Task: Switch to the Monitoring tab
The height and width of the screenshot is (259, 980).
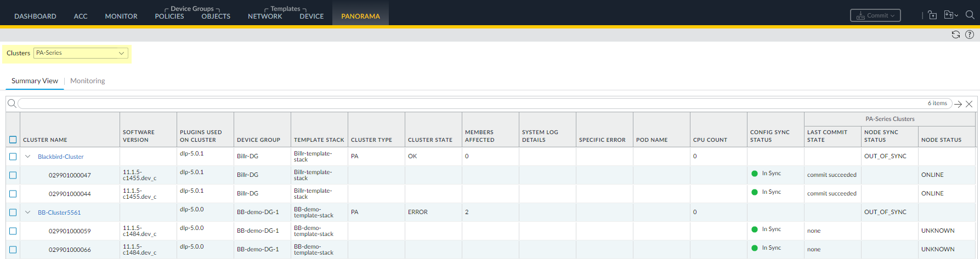Action: tap(87, 81)
